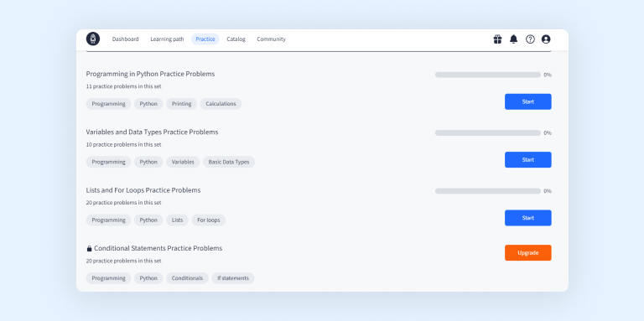The image size is (644, 321).
Task: Click Programming tag in Lists and For Loops row
Action: coord(108,220)
